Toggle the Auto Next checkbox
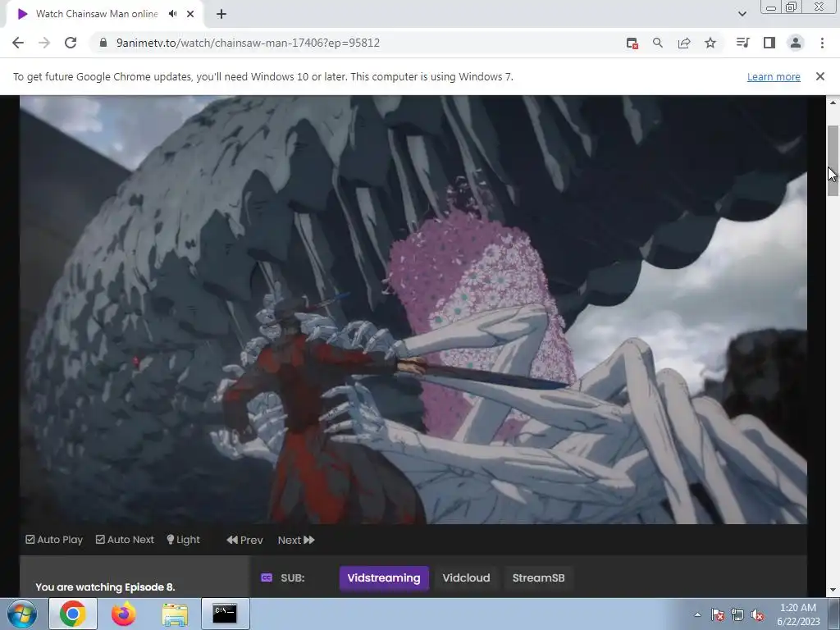The width and height of the screenshot is (840, 630). tap(125, 540)
